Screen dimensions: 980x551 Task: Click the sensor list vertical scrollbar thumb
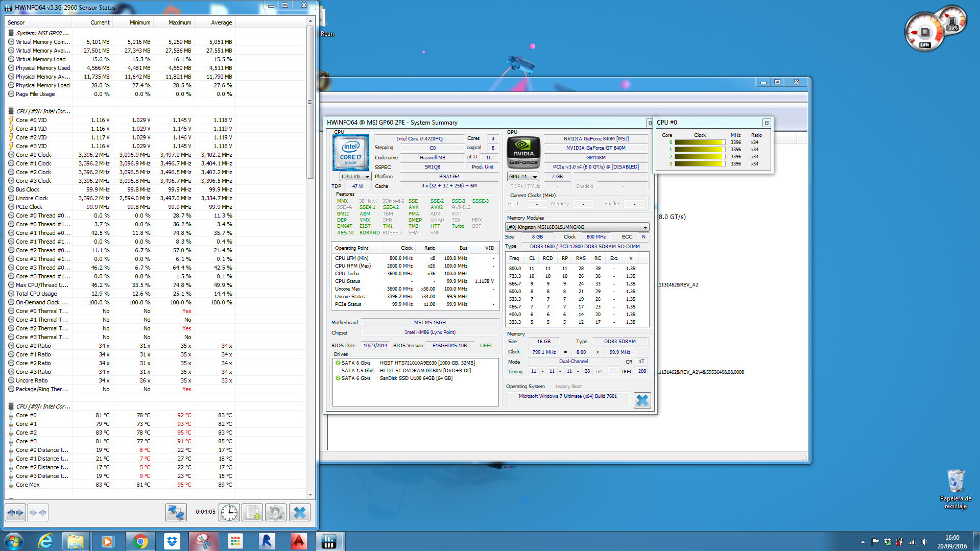pyautogui.click(x=310, y=102)
